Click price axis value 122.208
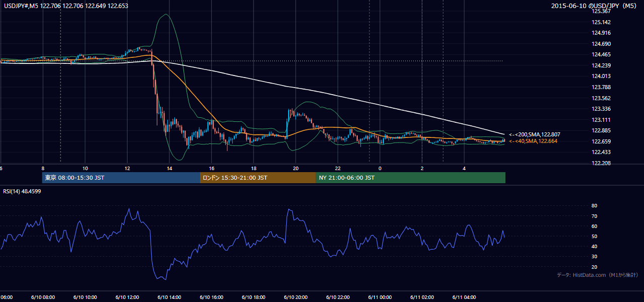Image resolution: width=644 pixels, height=302 pixels. click(601, 163)
